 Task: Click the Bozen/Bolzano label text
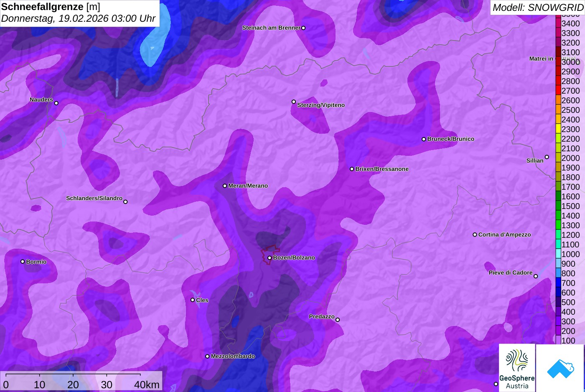pyautogui.click(x=294, y=258)
